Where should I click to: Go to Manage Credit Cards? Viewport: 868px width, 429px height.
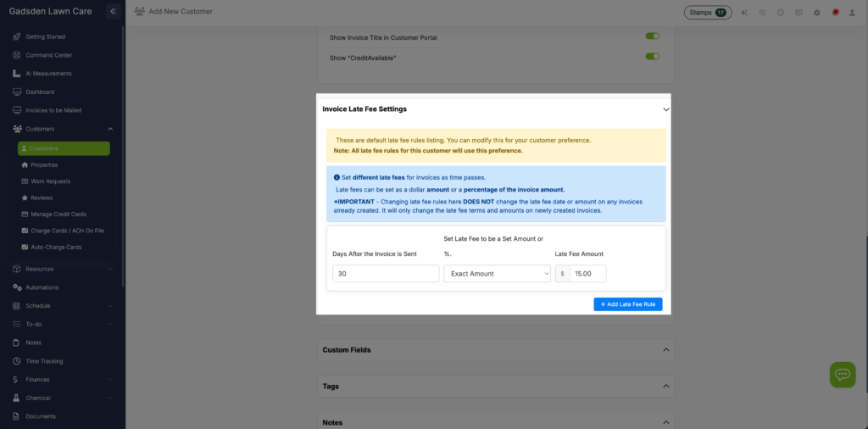[x=58, y=214]
